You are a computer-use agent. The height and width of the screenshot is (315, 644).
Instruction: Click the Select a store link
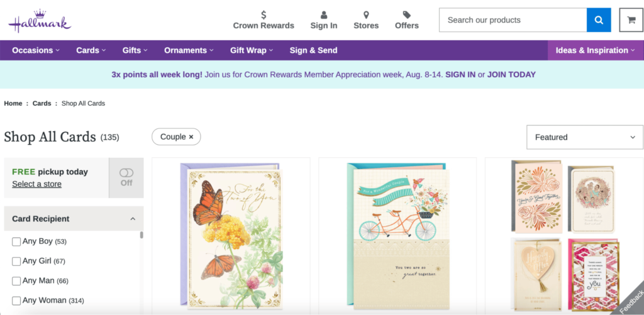36,184
